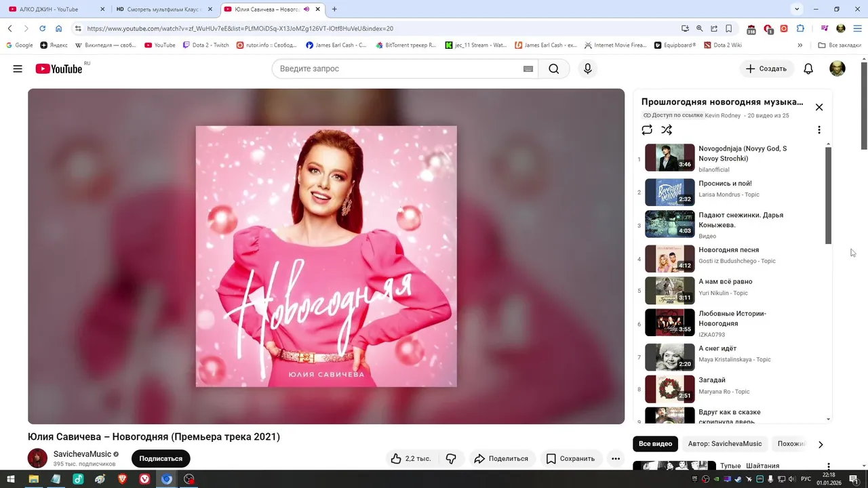Start voice search with the microphone
This screenshot has height=488, width=868.
(588, 68)
